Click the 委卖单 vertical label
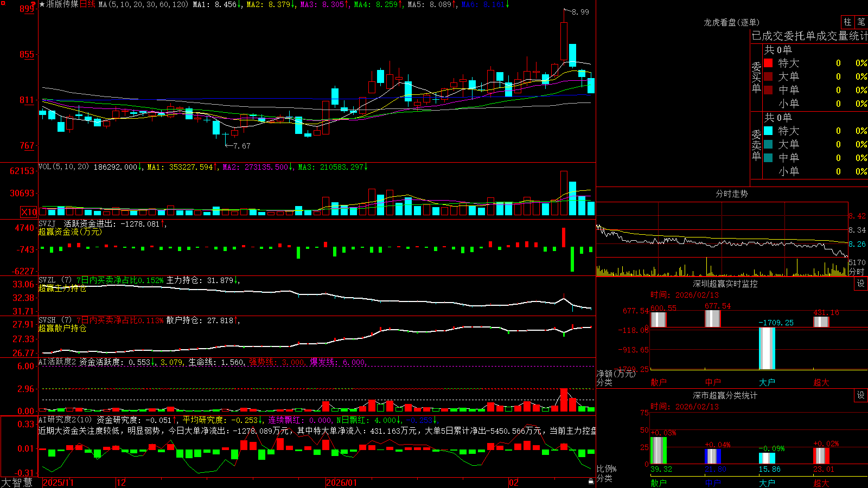This screenshot has width=868, height=488. 756,145
